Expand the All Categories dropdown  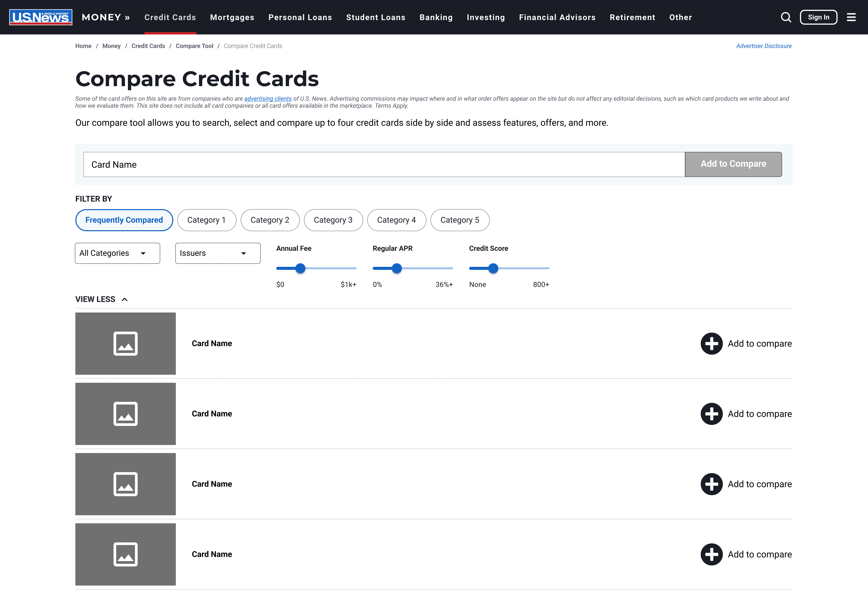pyautogui.click(x=117, y=253)
